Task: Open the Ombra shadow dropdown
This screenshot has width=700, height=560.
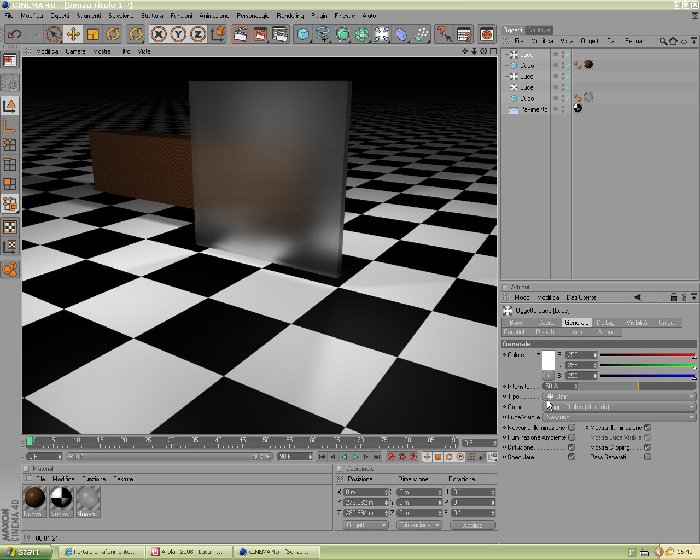Action: coord(619,407)
